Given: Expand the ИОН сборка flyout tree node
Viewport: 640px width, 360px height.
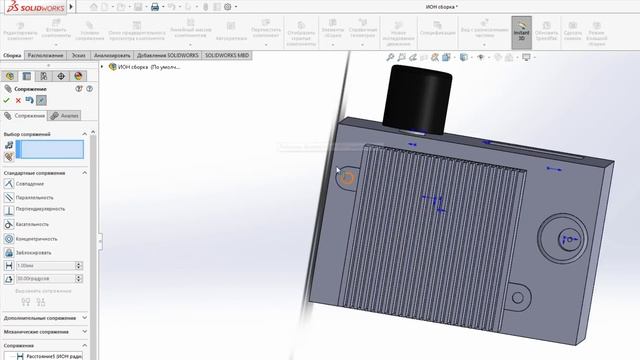Looking at the screenshot, I should pyautogui.click(x=102, y=67).
